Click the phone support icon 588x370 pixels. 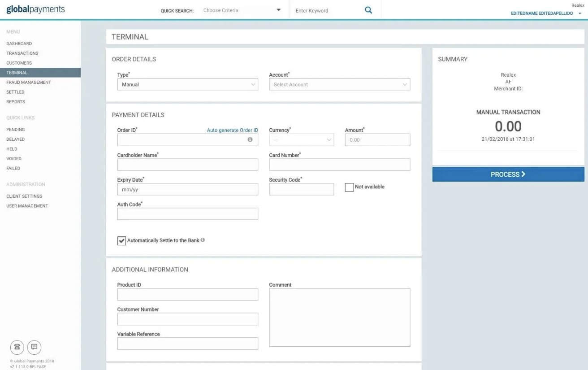(17, 347)
